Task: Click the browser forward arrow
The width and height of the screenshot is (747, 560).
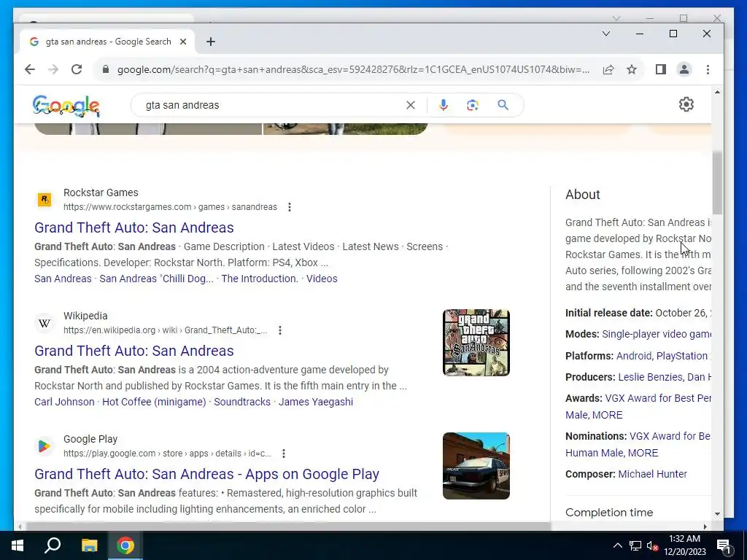Action: (53, 69)
